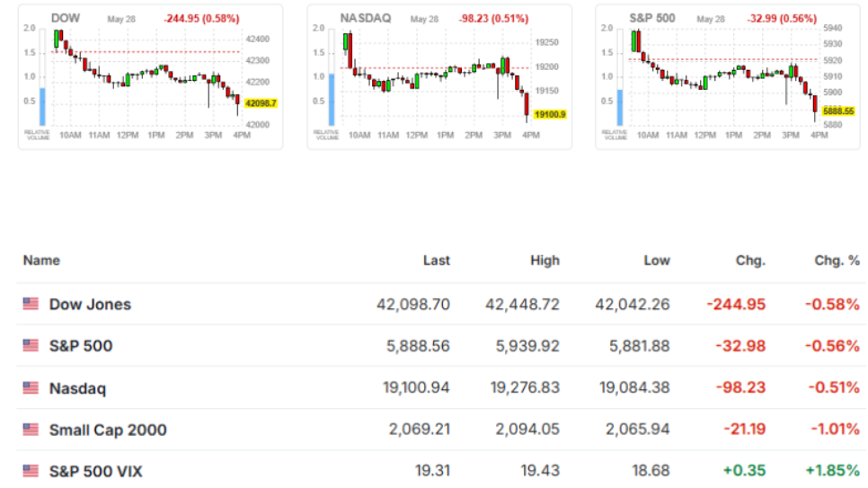Click Dow Jones percent change -0.58%
This screenshot has height=488, width=868.
pyautogui.click(x=832, y=304)
